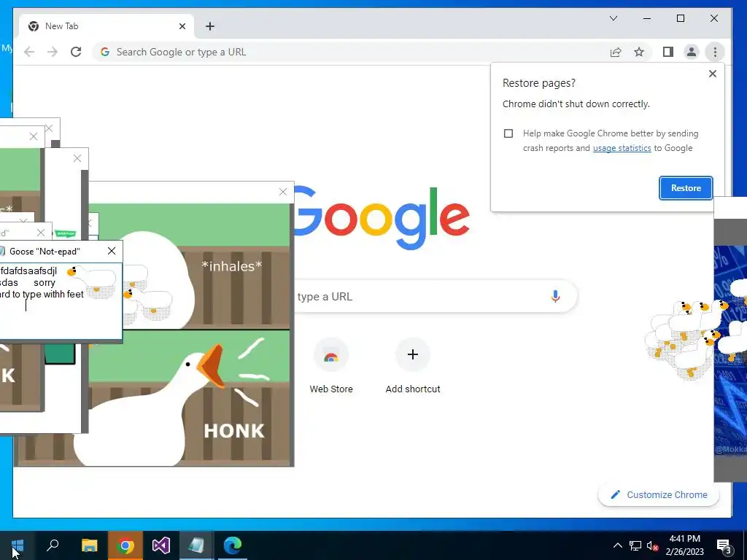Open Chrome side panel
The width and height of the screenshot is (747, 560).
(x=668, y=52)
